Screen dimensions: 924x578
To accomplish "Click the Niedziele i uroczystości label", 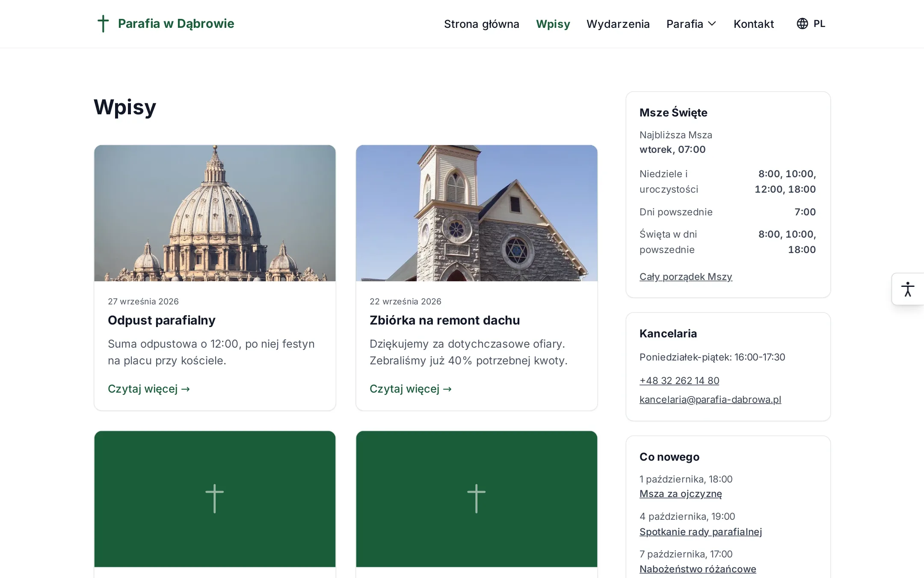I will pyautogui.click(x=669, y=182).
